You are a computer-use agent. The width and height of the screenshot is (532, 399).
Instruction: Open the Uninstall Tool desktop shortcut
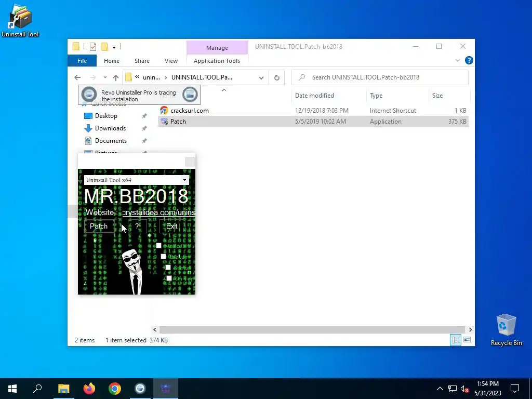point(20,20)
